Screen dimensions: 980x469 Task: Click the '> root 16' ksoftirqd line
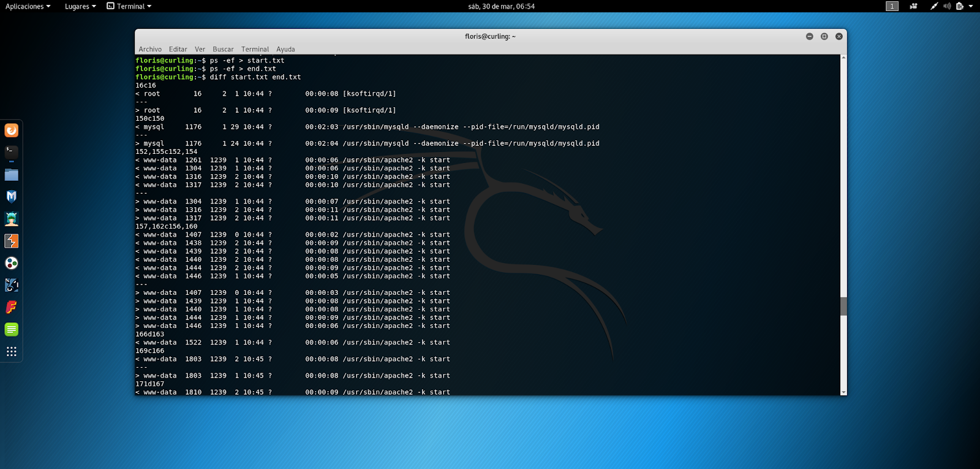(x=266, y=110)
